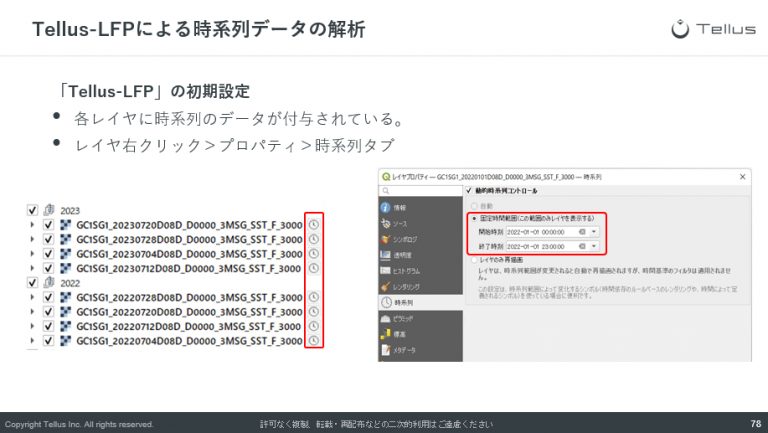This screenshot has width=768, height=433.
Task: Switch to the ソース tab
Action: [421, 223]
